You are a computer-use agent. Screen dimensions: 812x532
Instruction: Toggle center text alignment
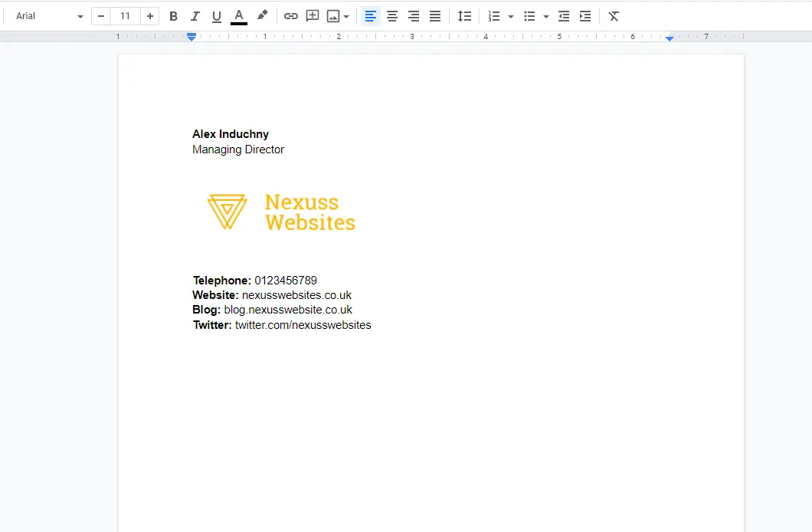coord(392,15)
